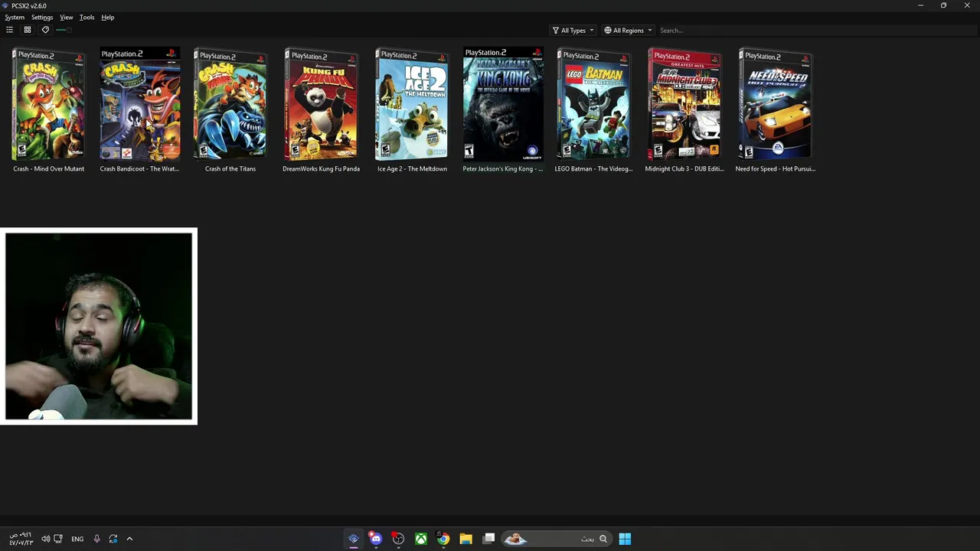Image resolution: width=980 pixels, height=551 pixels.
Task: Click the 'Need for Speed - Hot Pursui...' title
Action: click(x=776, y=169)
